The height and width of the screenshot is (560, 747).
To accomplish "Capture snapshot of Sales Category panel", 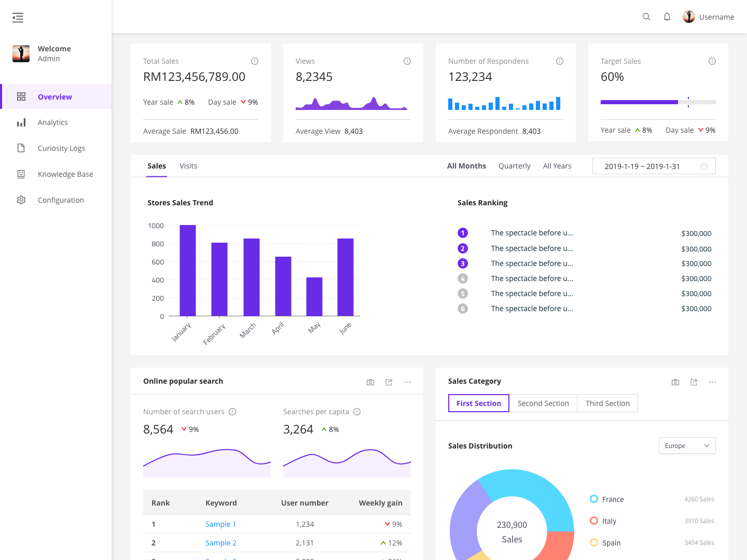I will tap(675, 382).
